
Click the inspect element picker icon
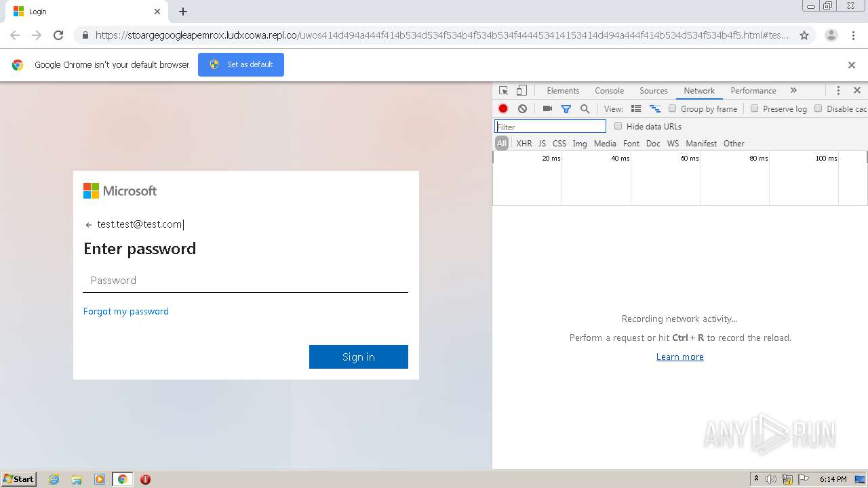pos(503,90)
